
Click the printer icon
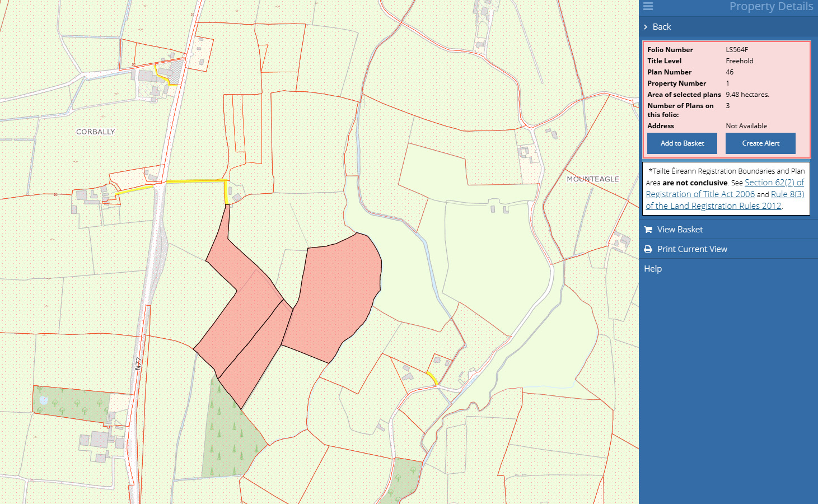click(648, 249)
